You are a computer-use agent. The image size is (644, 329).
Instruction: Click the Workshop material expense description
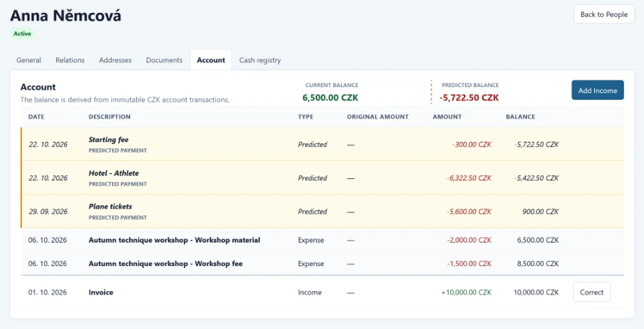point(174,240)
